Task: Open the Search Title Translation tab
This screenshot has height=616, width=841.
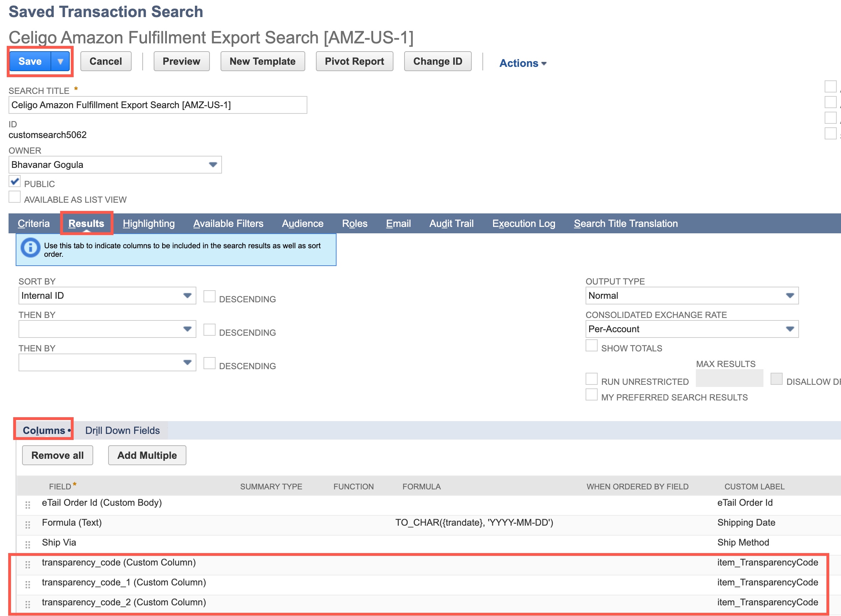Action: 626,223
